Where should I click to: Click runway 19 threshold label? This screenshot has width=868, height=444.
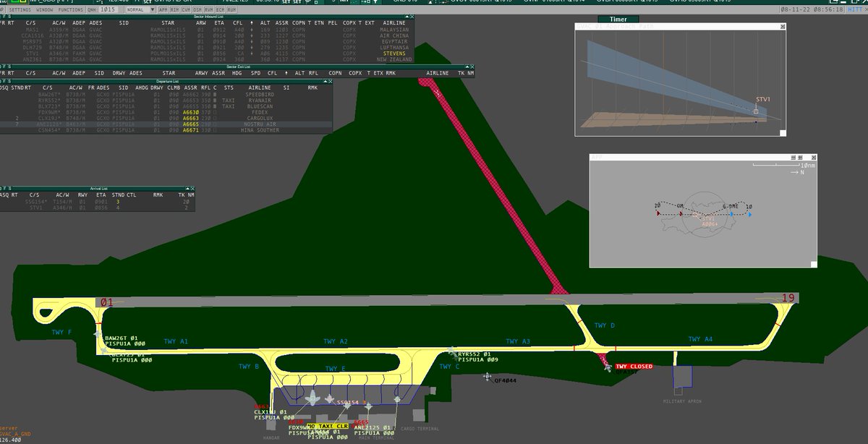click(788, 298)
